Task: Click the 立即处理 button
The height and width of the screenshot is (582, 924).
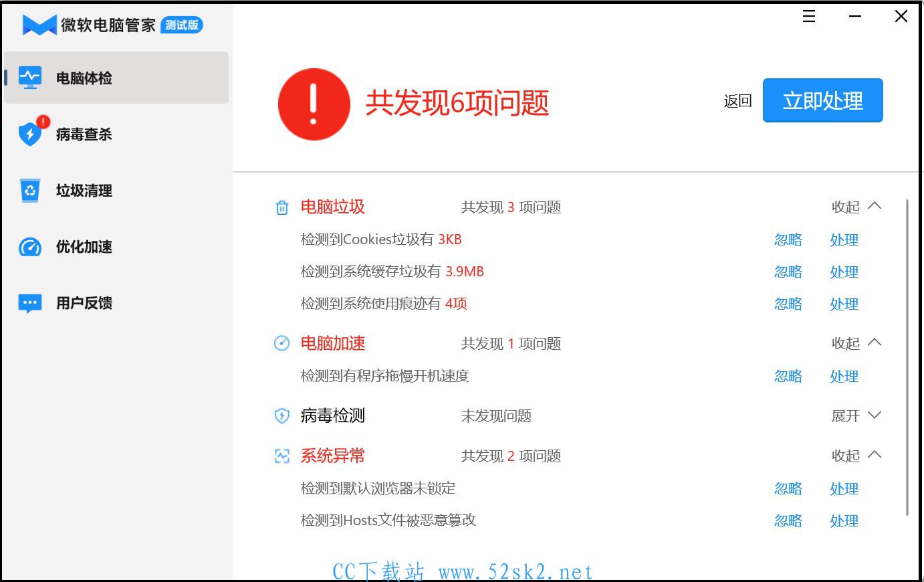Action: [x=823, y=100]
